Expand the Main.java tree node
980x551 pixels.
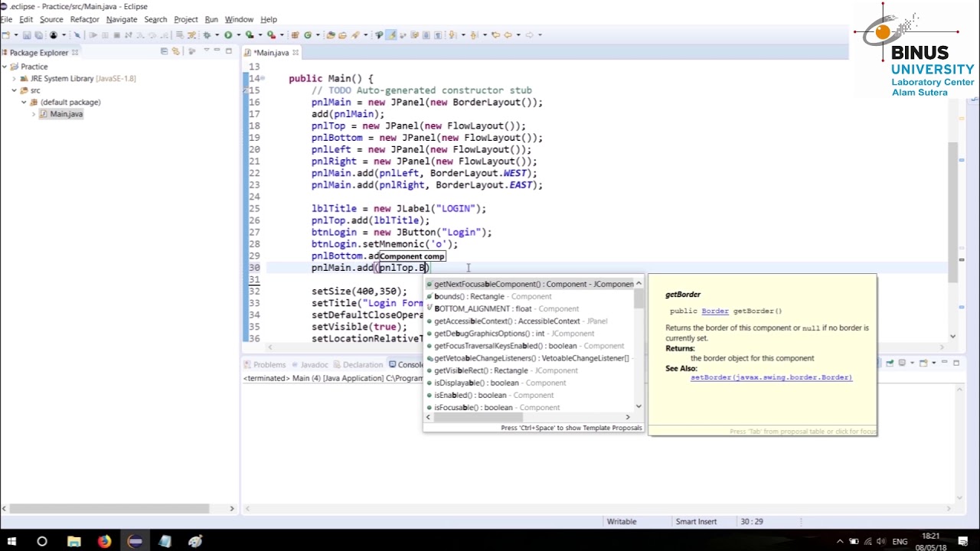(34, 114)
